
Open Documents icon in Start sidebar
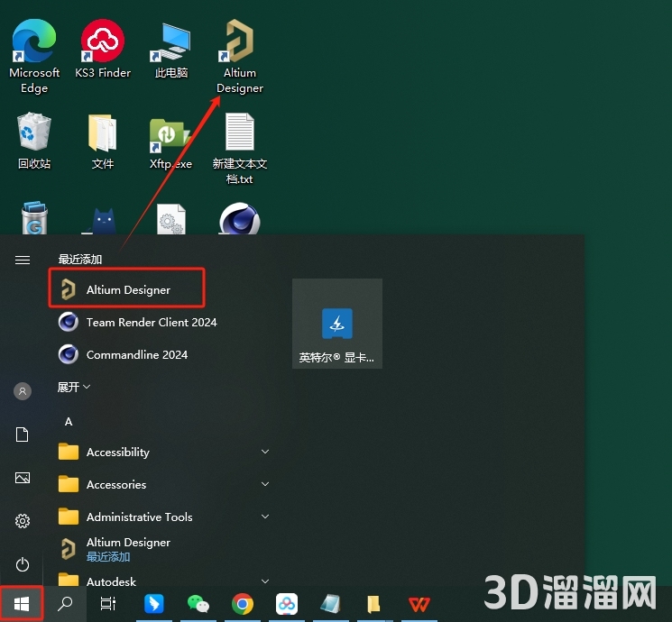pyautogui.click(x=23, y=434)
